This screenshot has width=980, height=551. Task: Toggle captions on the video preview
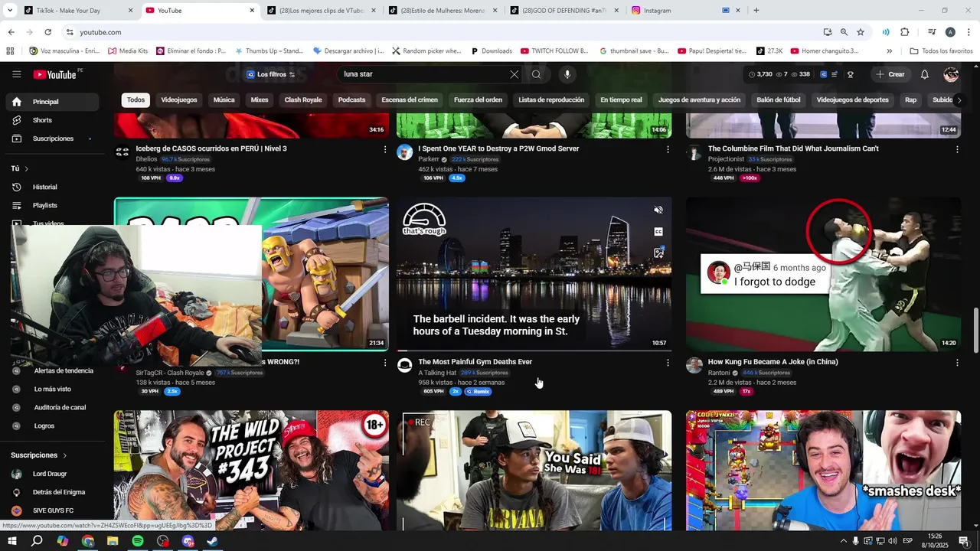click(x=658, y=231)
